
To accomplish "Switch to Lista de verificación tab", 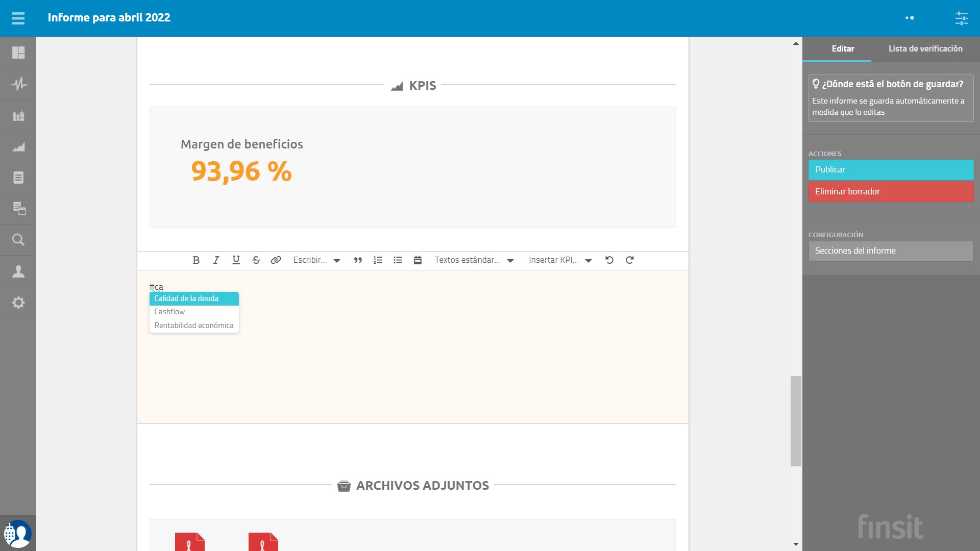I will pos(925,49).
